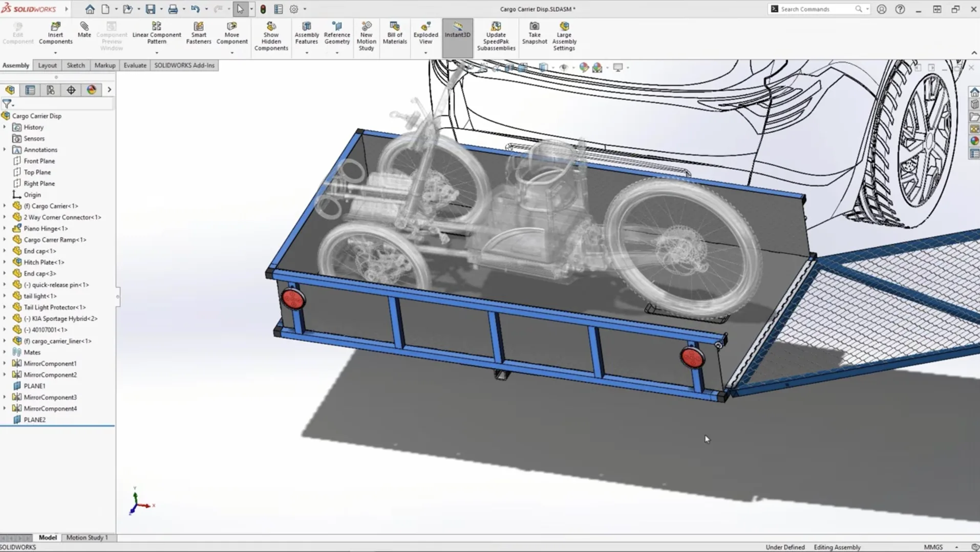Screen dimensions: 980x552
Task: Expand the Mates folder in the tree
Action: click(5, 352)
